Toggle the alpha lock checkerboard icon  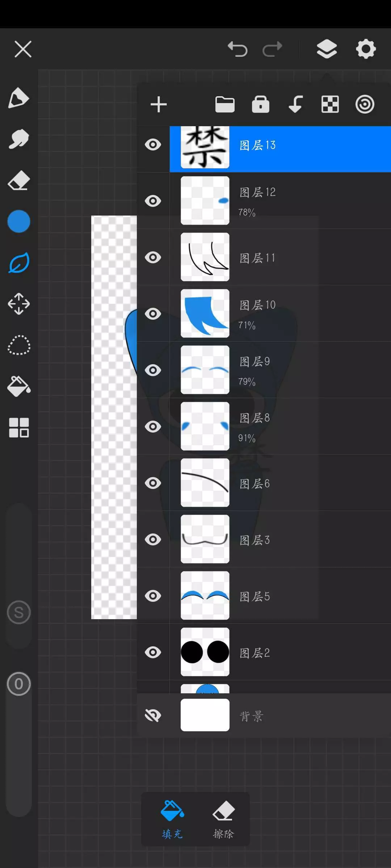[330, 105]
